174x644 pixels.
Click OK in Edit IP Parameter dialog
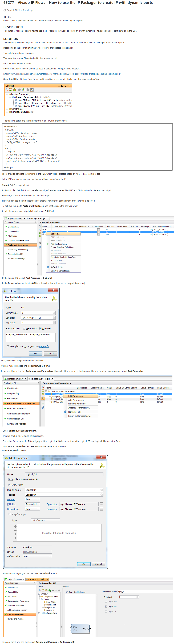pyautogui.click(x=84, y=564)
